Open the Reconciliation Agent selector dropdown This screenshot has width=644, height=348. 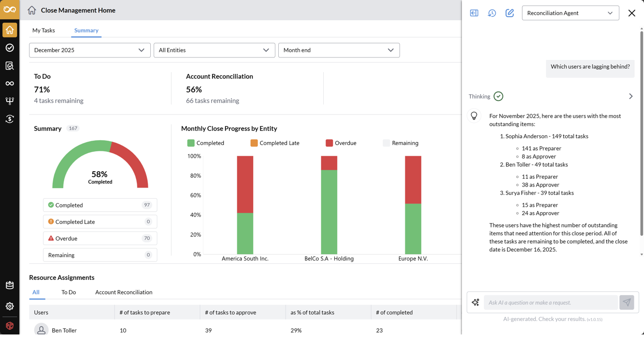tap(571, 13)
